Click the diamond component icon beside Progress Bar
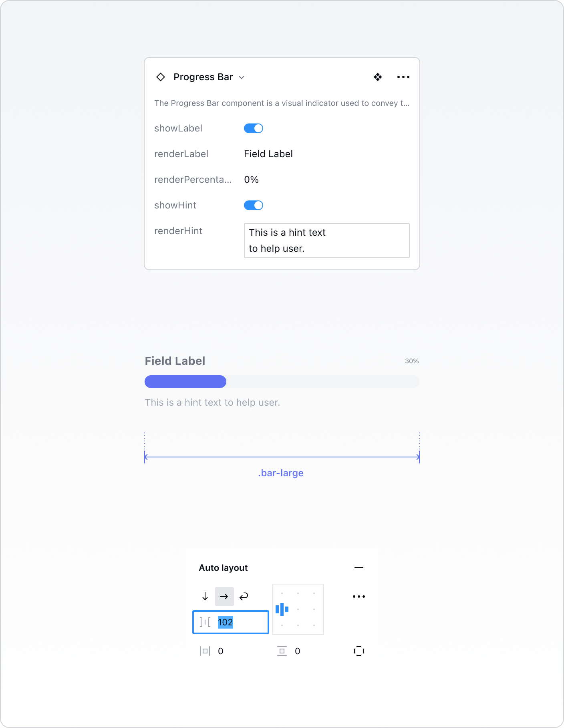564x728 pixels. [x=161, y=77]
